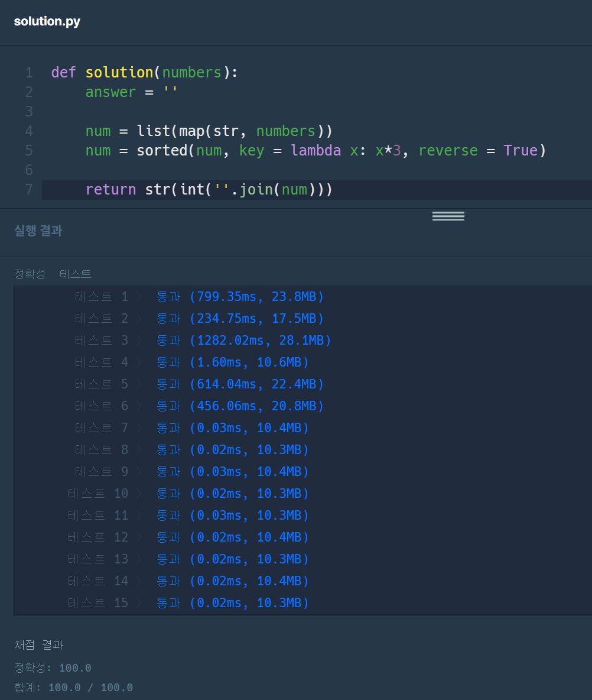Click the 테스트 7 row label
The height and width of the screenshot is (700, 592).
tap(102, 427)
